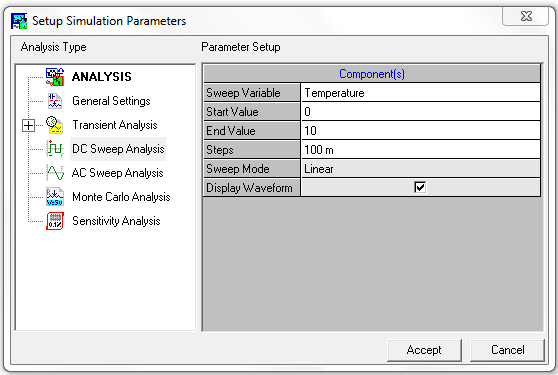The image size is (558, 375).
Task: Click the End Value label cell
Action: pos(252,131)
